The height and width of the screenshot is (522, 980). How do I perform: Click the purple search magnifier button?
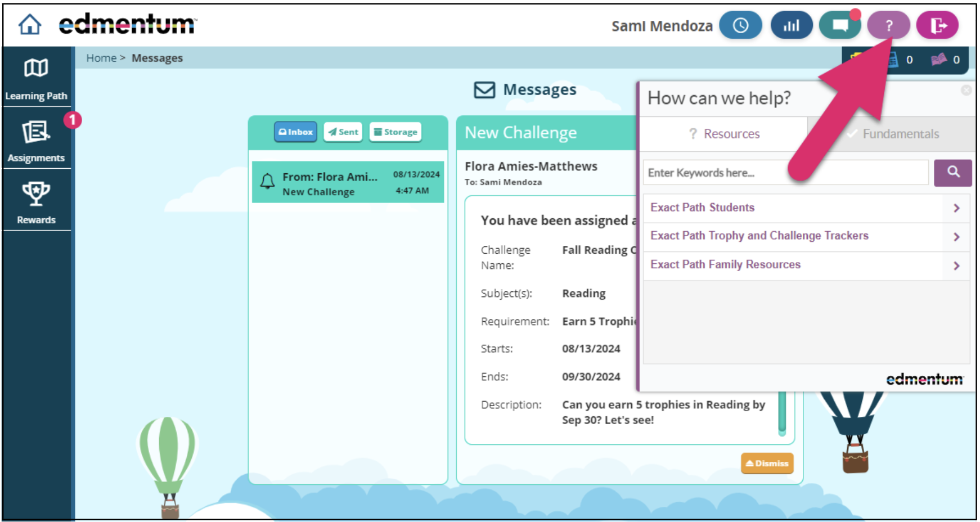click(952, 173)
